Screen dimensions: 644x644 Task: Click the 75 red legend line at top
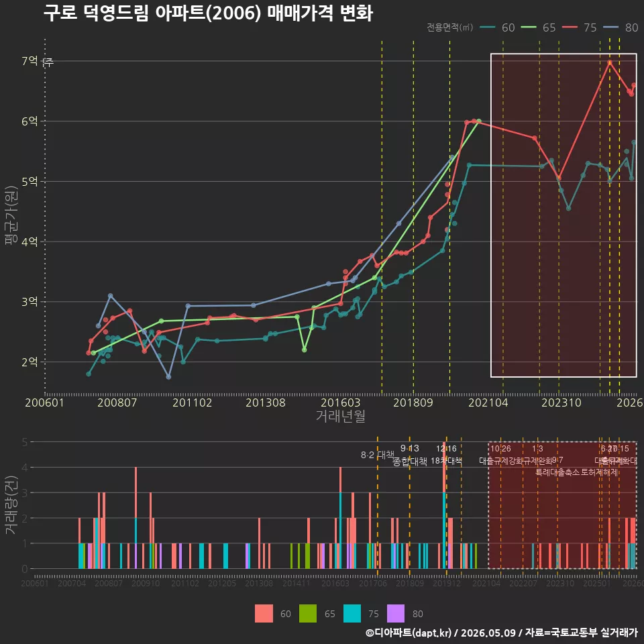[x=570, y=28]
